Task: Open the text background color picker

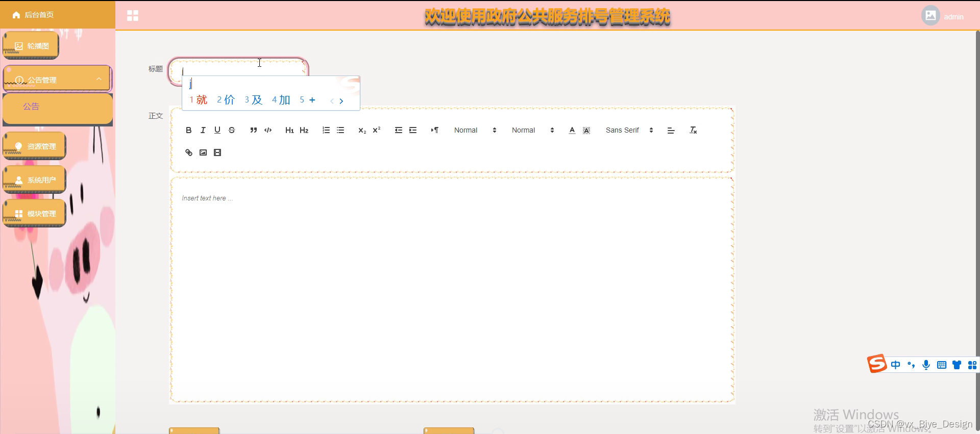Action: [x=586, y=130]
